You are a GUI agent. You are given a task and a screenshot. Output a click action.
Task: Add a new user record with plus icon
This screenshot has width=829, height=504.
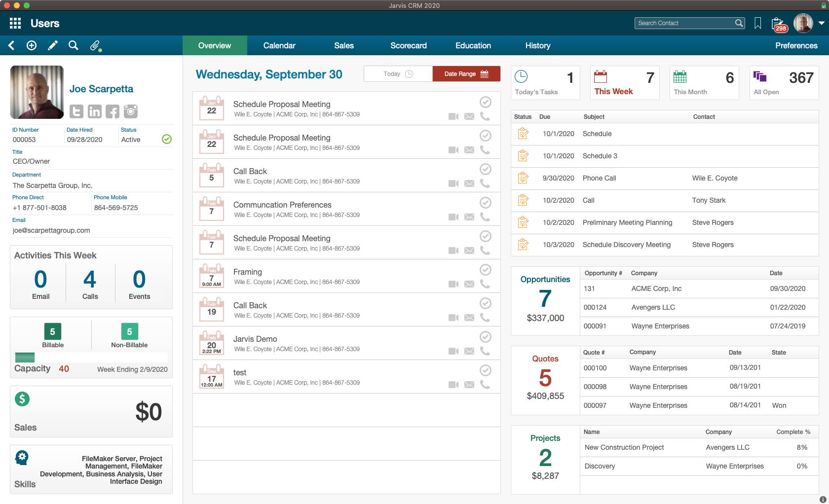(32, 45)
